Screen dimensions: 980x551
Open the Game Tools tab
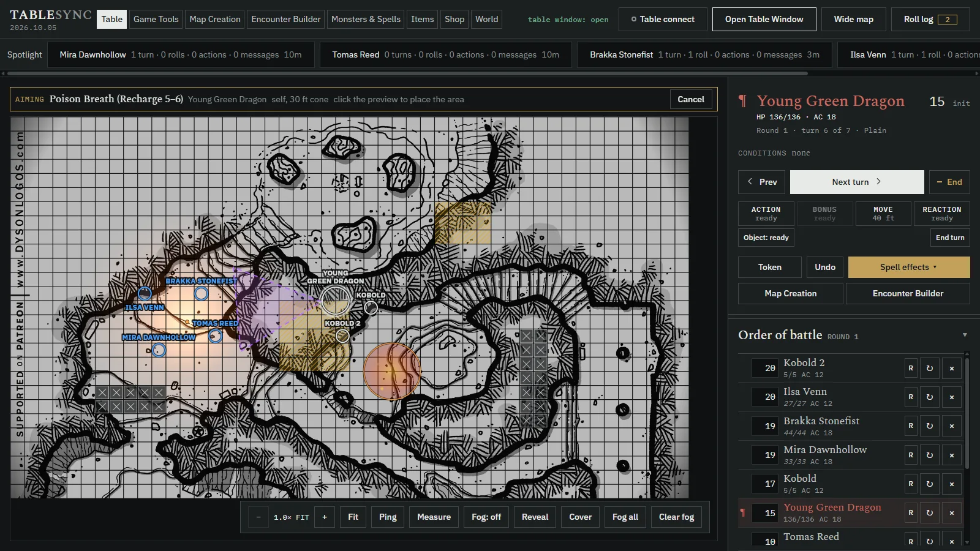click(156, 19)
